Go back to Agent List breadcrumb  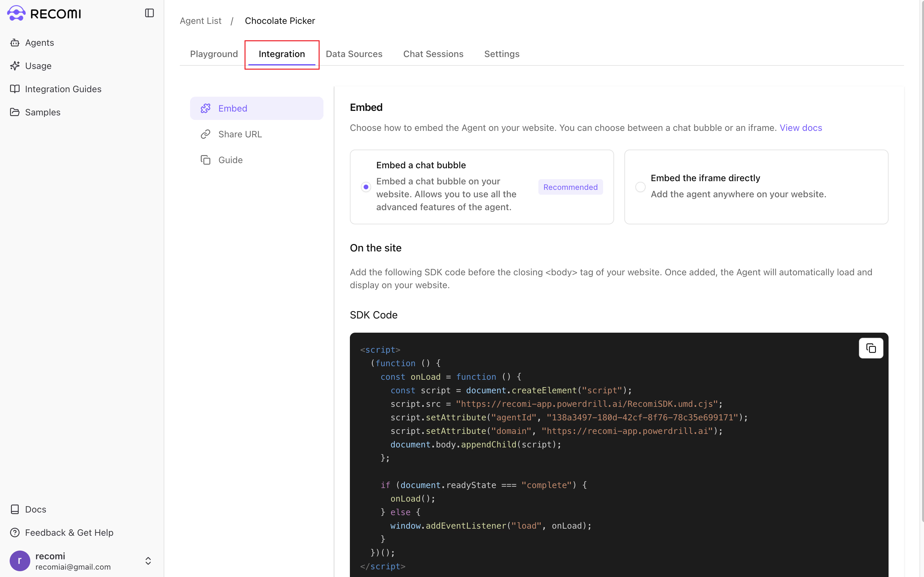[201, 21]
